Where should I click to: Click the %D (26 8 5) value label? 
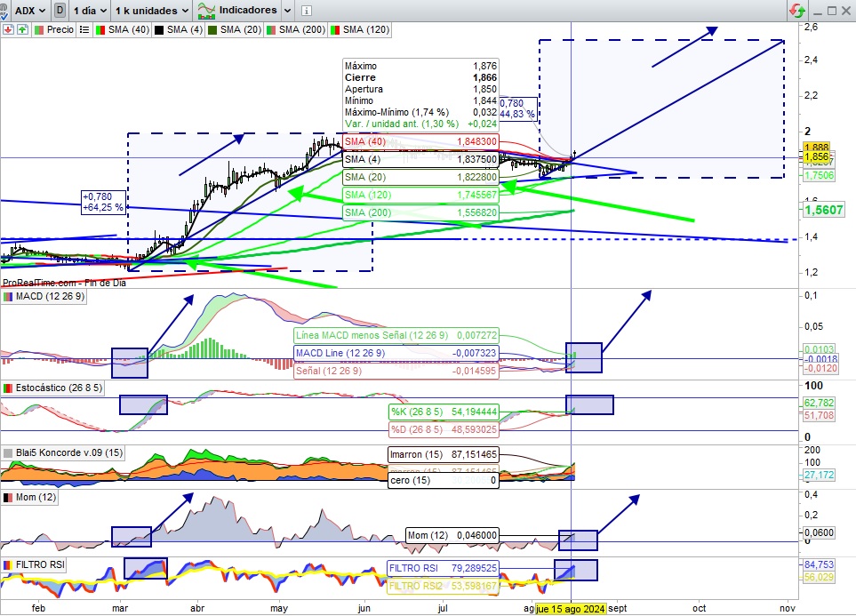(444, 429)
